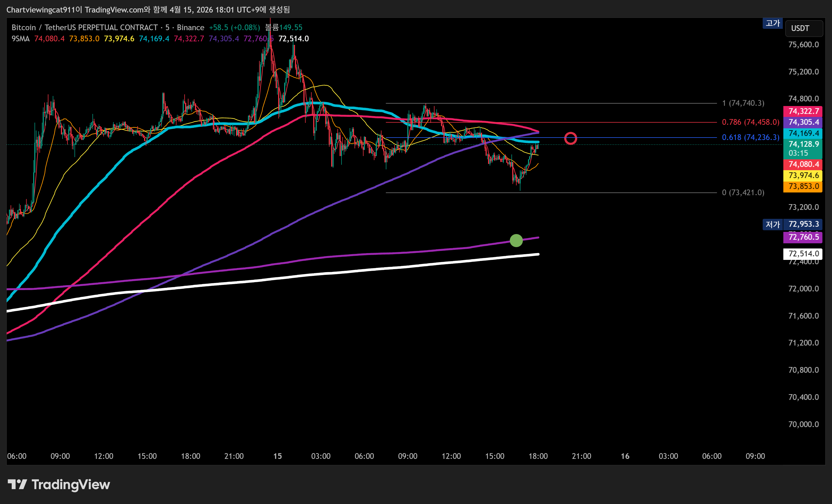
Task: Click the cyan 74,169.4 price axis tag
Action: pos(803,133)
